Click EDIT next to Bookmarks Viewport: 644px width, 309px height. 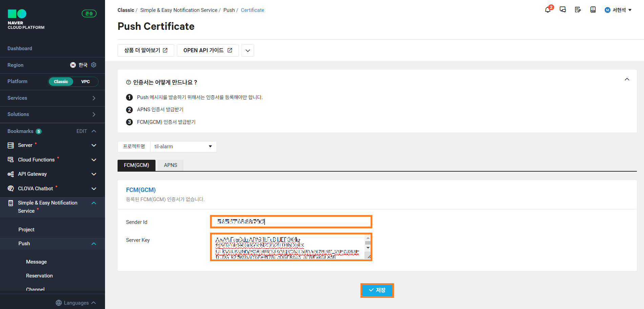(x=82, y=131)
